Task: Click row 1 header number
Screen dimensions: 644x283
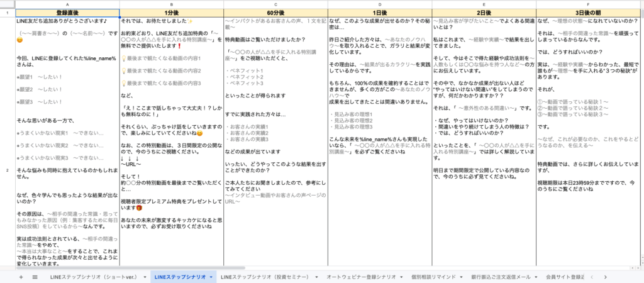Action: (7, 11)
